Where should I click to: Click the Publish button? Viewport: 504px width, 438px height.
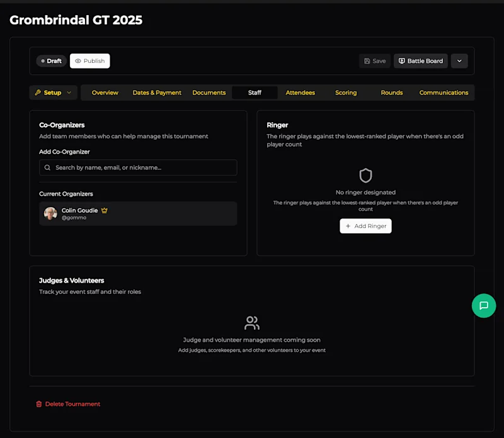tap(89, 60)
